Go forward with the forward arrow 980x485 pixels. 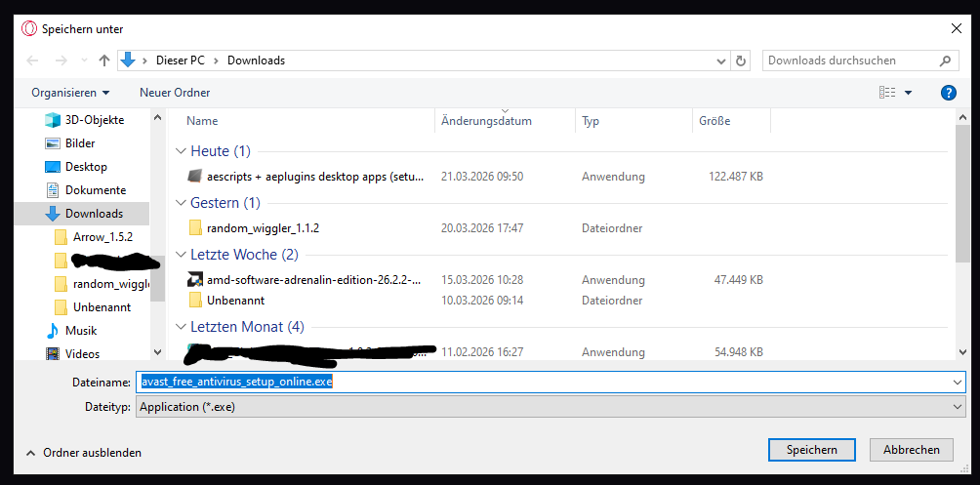[x=61, y=61]
